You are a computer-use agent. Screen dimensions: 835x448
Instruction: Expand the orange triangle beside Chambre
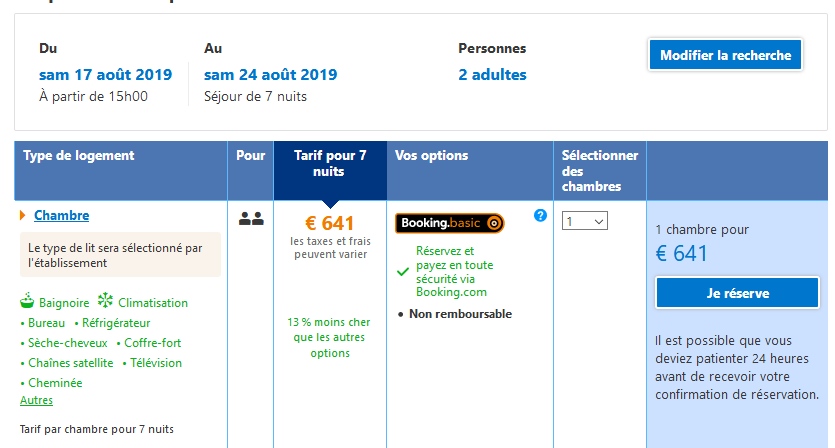point(22,215)
